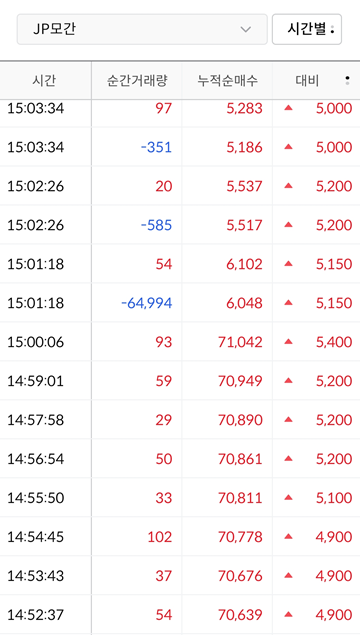The height and width of the screenshot is (635, 360).
Task: Click the 5,400 change value
Action: (x=334, y=342)
